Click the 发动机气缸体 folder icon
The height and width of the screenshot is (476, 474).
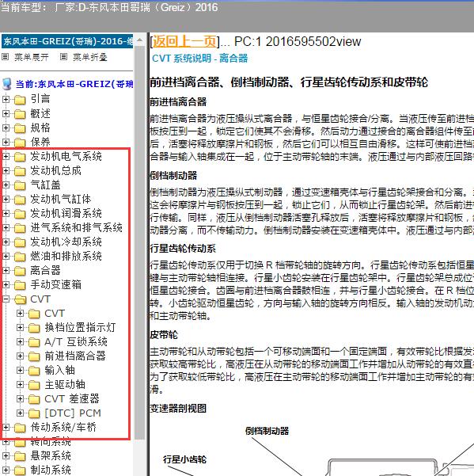pos(20,200)
